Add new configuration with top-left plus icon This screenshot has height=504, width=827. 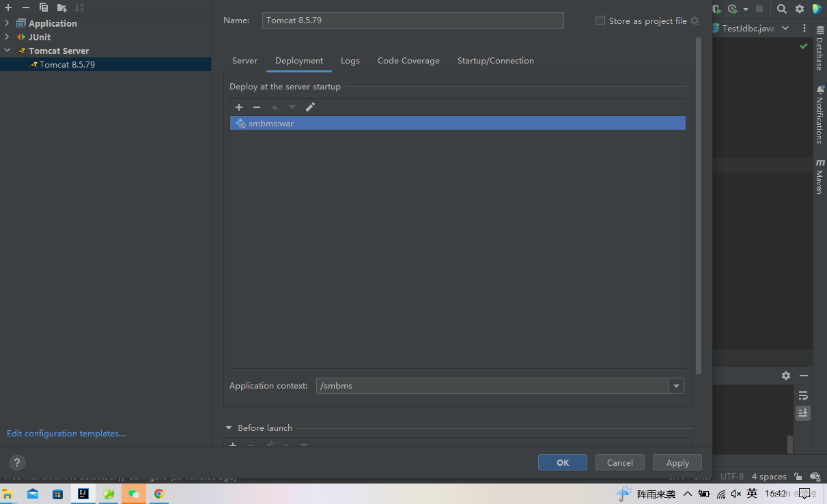click(8, 8)
